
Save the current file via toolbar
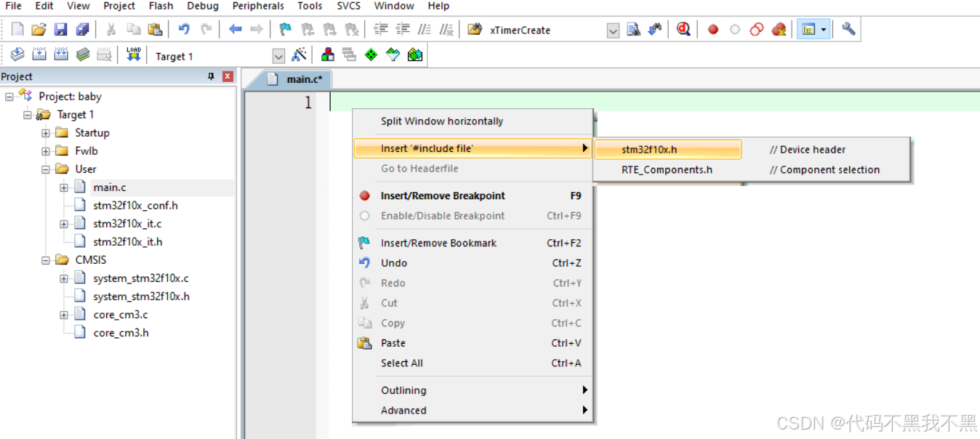[x=61, y=30]
